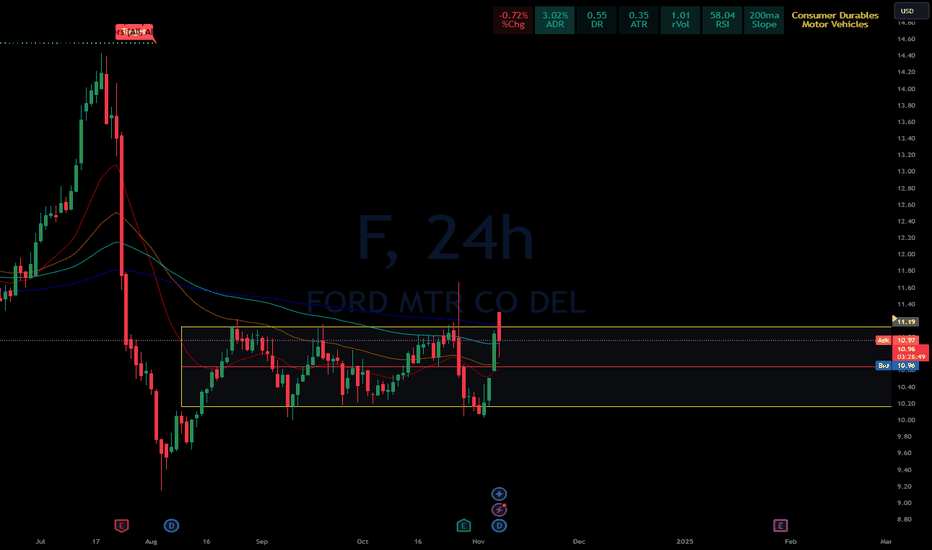The image size is (932, 550).
Task: Click the 12.00 price scale label
Action: (906, 254)
